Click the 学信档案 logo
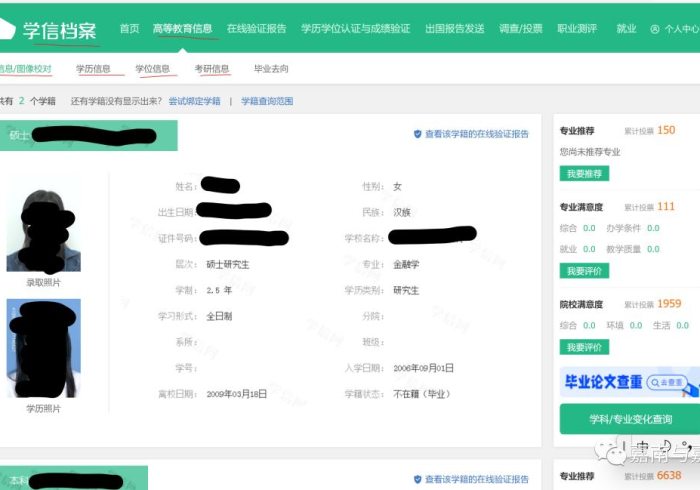Viewport: 700px width, 490px height. [49, 30]
